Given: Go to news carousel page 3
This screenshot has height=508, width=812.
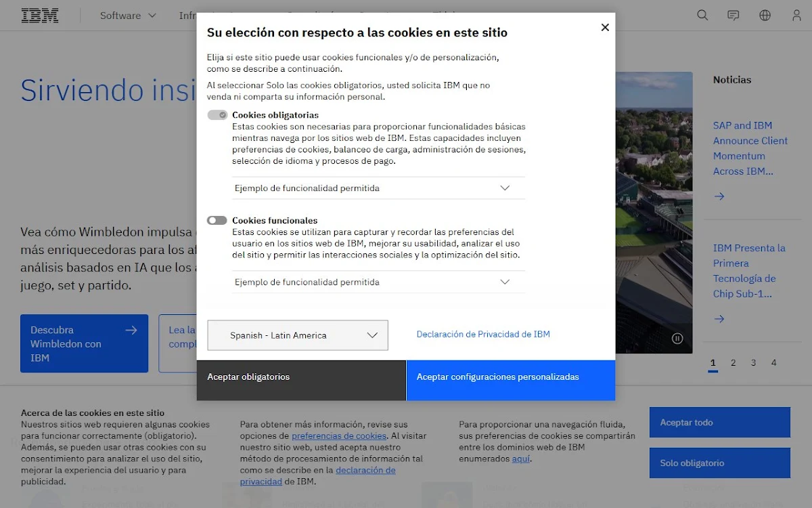Looking at the screenshot, I should (753, 363).
